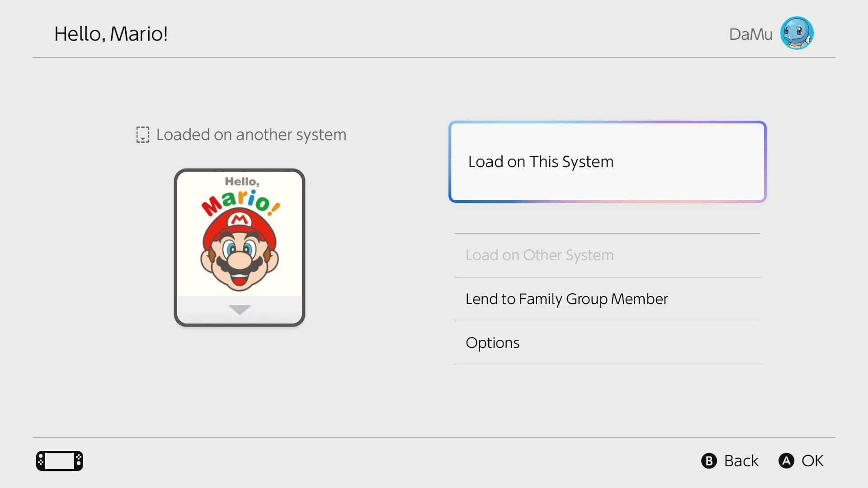Click the DaMu Squirtle profile avatar

click(x=797, y=33)
